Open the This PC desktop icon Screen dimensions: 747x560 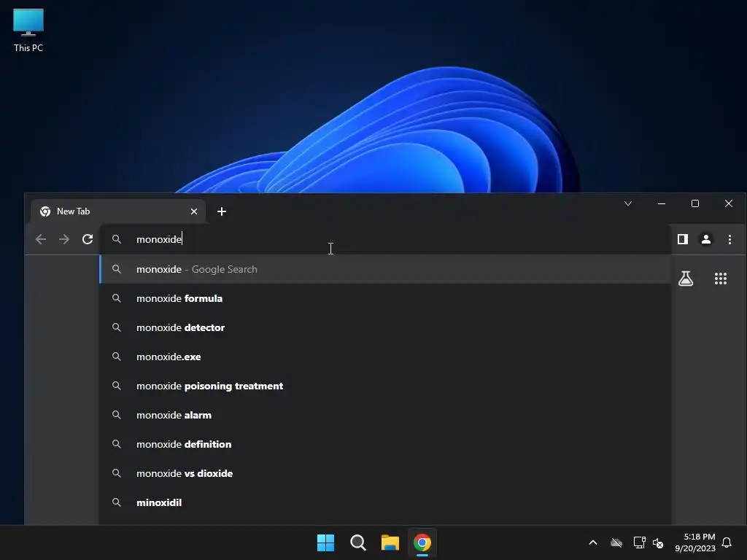click(x=28, y=30)
